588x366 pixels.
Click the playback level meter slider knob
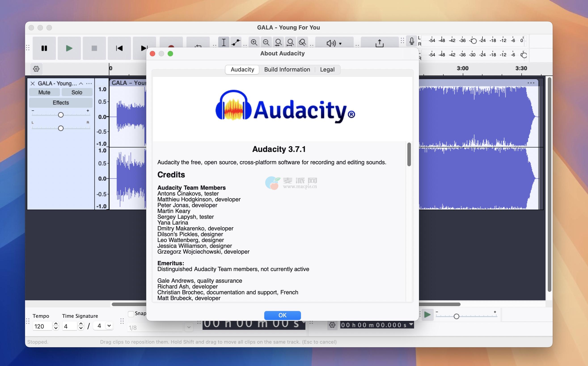[x=524, y=55]
